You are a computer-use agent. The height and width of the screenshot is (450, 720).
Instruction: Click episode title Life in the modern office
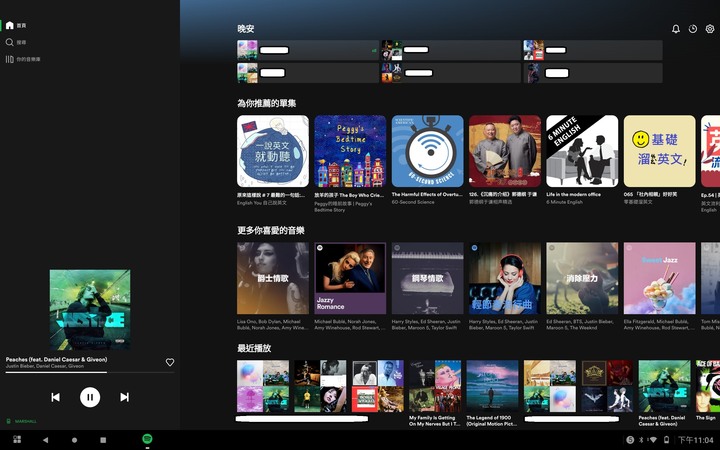[x=574, y=195]
